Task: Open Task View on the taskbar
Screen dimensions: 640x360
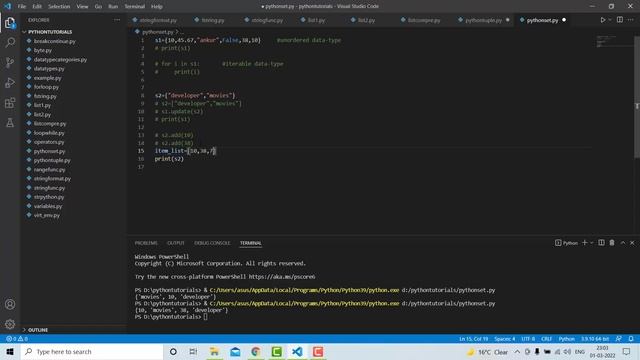Action: [193, 351]
